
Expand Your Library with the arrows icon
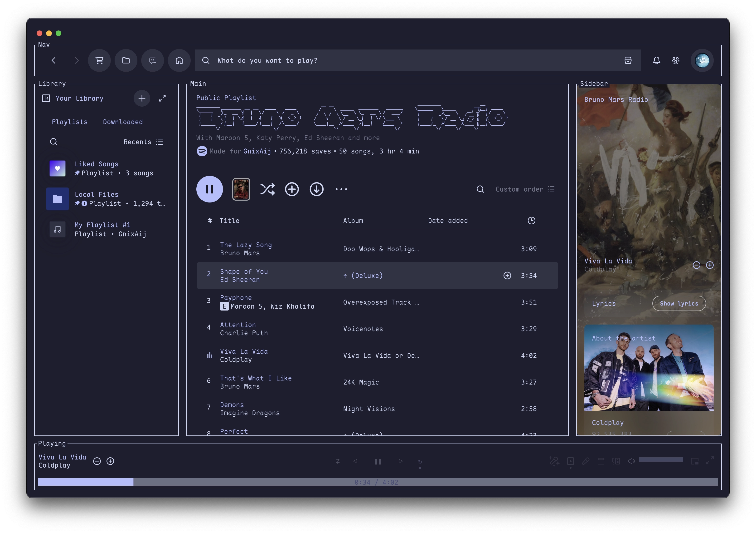(162, 98)
